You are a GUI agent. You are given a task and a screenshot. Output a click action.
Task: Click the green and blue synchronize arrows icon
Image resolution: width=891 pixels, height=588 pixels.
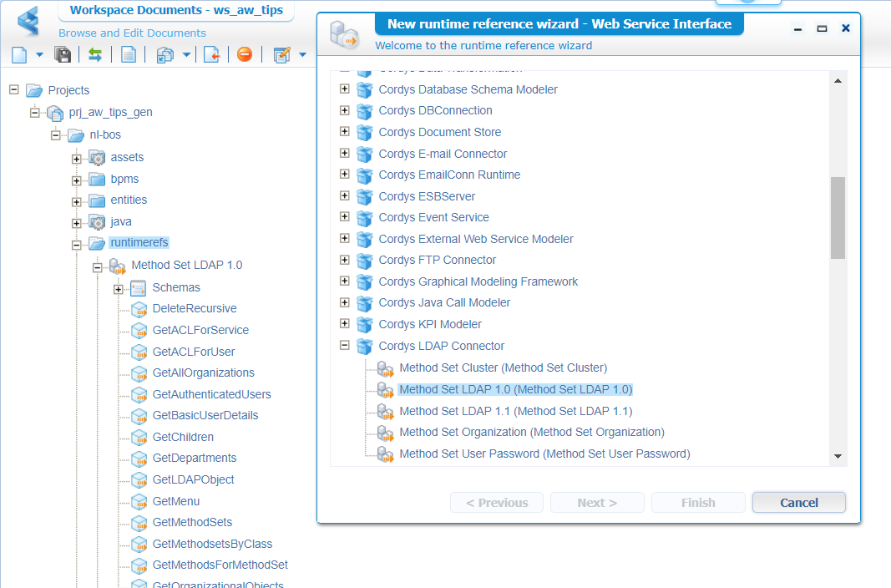tap(95, 55)
